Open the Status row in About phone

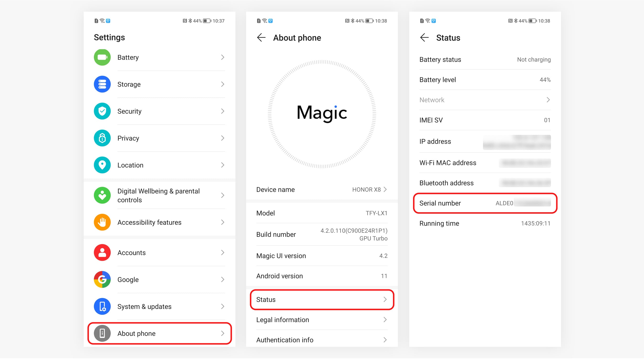click(322, 300)
